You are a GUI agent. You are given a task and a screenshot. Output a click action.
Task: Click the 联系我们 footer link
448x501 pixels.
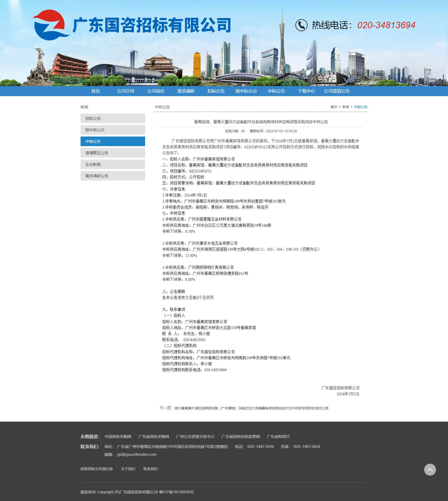(x=150, y=469)
